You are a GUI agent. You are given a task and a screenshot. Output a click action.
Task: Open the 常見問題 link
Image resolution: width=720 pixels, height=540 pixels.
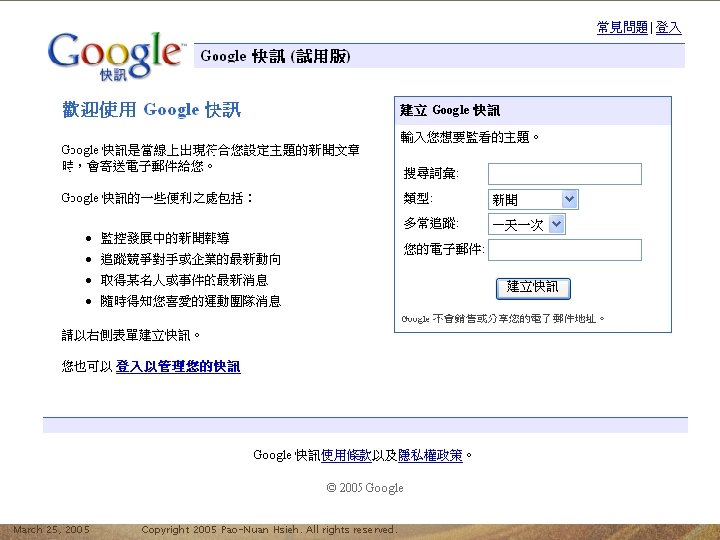(622, 28)
